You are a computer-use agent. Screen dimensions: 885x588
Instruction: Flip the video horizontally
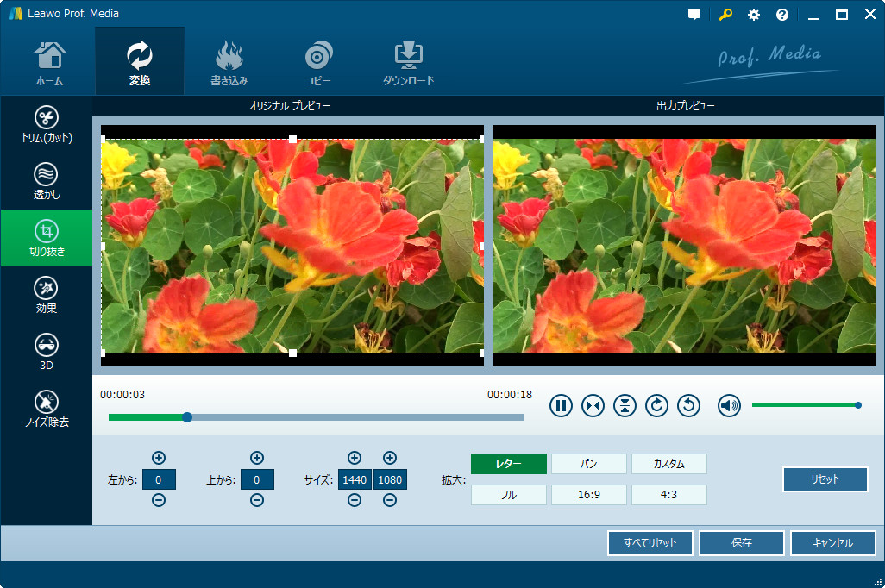[593, 405]
